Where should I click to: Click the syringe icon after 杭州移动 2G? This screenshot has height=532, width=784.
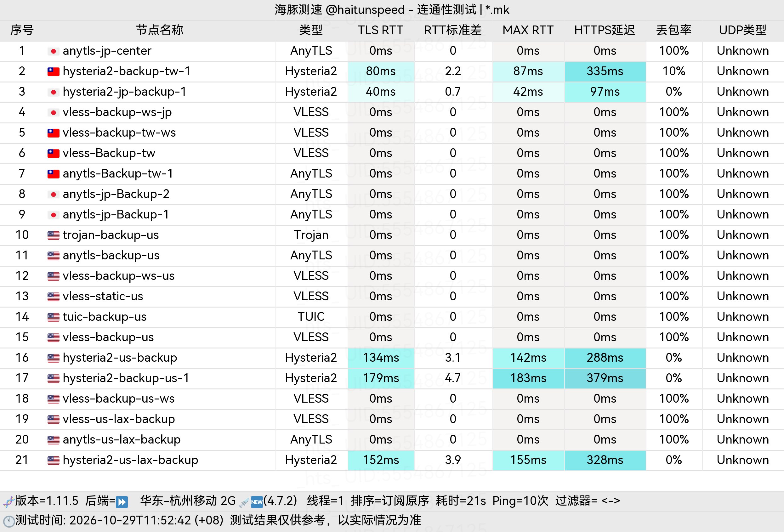pos(244,502)
